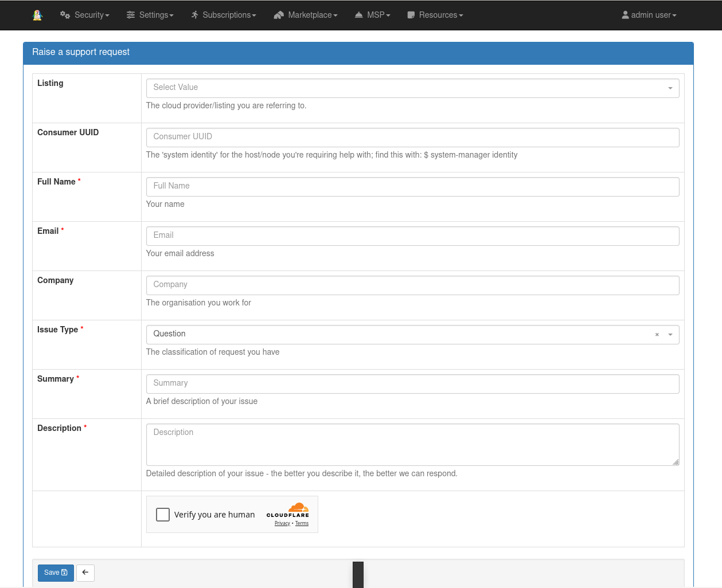This screenshot has height=588, width=722.
Task: Click the penguin logo home icon
Action: pos(38,15)
